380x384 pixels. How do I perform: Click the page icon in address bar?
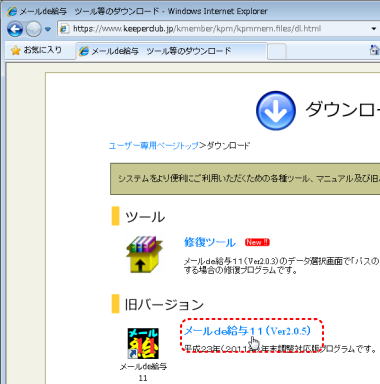(x=64, y=29)
